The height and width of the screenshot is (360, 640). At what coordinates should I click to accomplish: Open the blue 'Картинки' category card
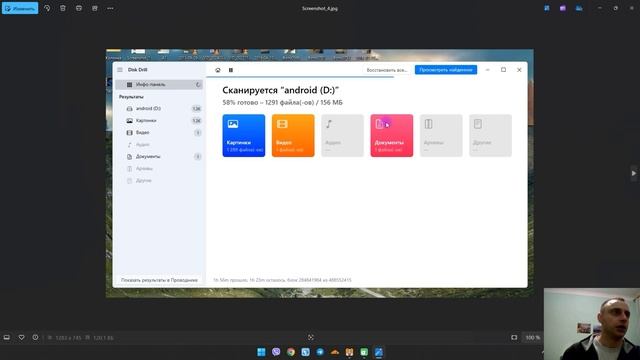(244, 136)
